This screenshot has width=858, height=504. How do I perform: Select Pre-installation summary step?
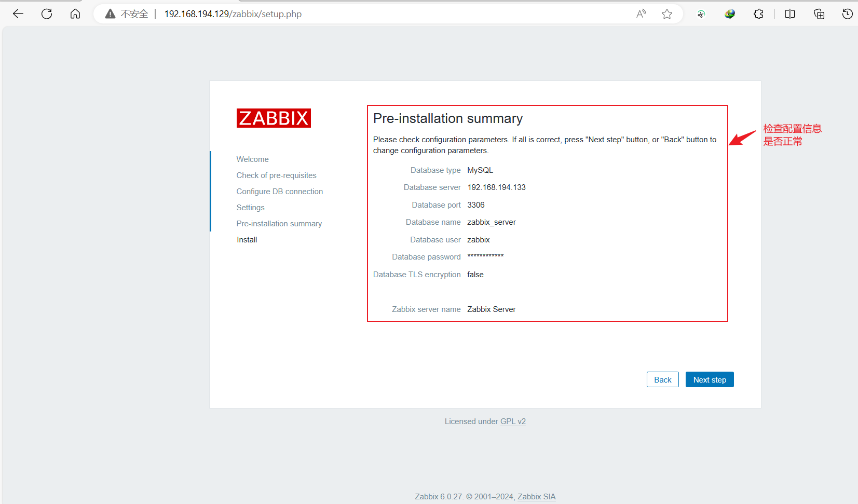(279, 224)
